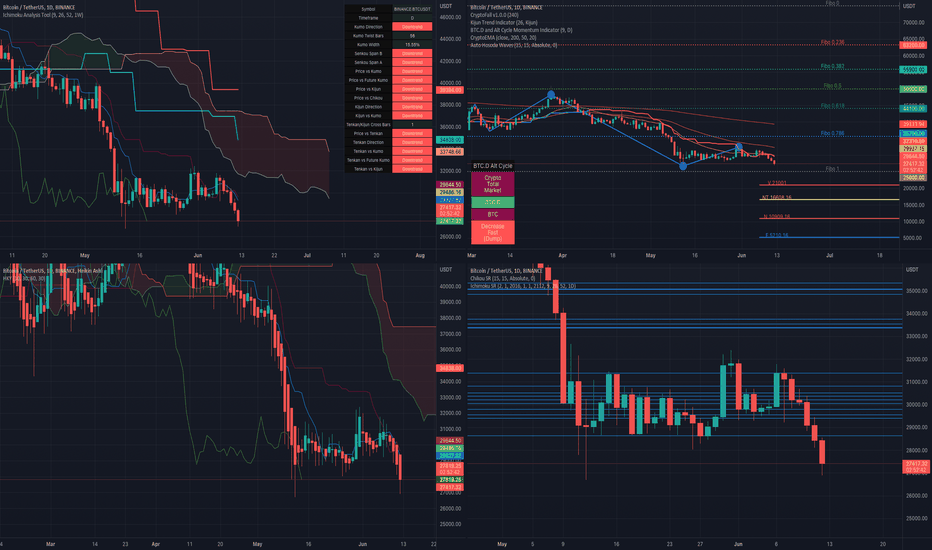The width and height of the screenshot is (932, 550).
Task: Select the symbol title on the Heikin Ashi chart
Action: click(52, 271)
